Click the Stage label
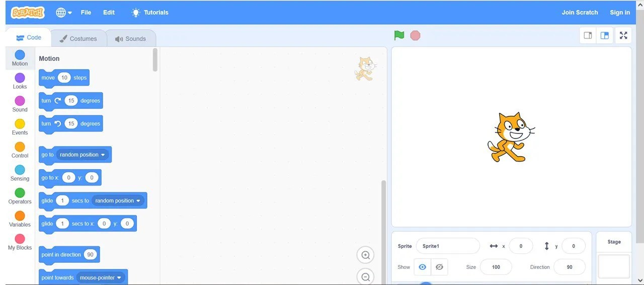This screenshot has height=285, width=644. coord(614,242)
